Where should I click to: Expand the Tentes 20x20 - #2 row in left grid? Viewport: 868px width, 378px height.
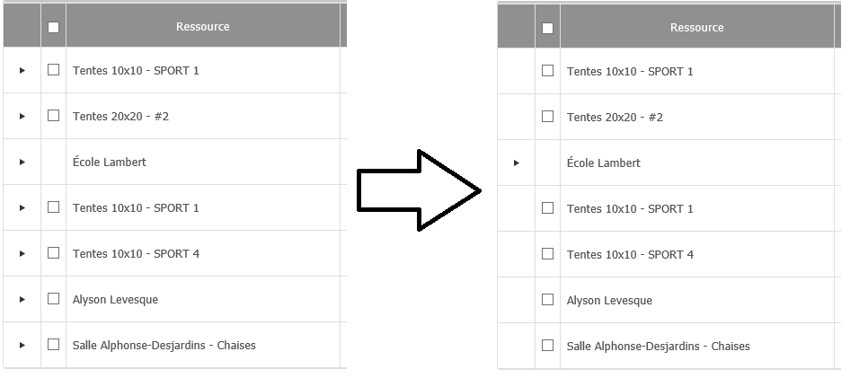[22, 117]
